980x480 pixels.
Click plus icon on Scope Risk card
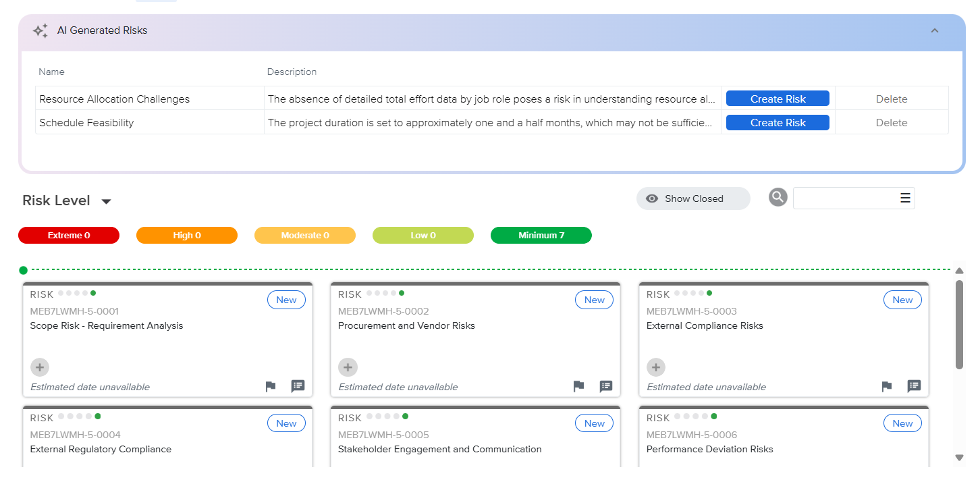tap(40, 367)
